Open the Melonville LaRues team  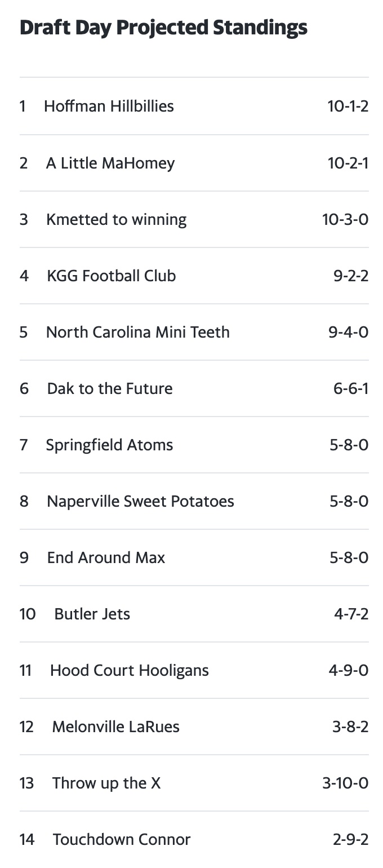pos(115,727)
